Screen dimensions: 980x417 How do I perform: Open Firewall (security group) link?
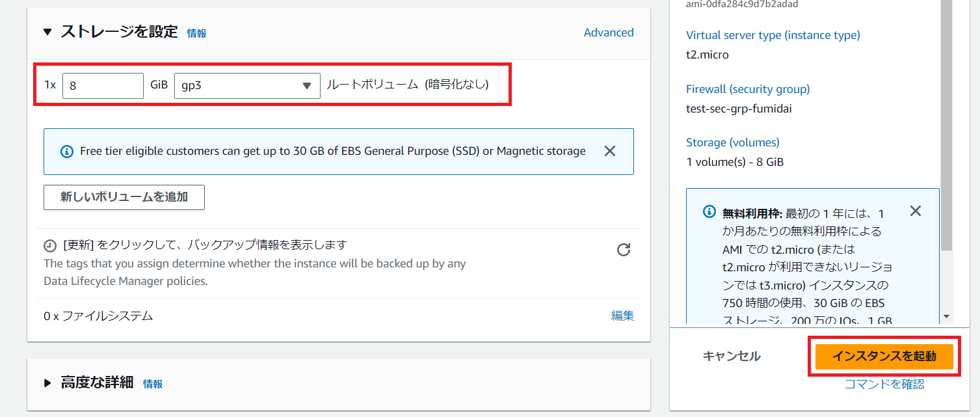click(x=748, y=89)
